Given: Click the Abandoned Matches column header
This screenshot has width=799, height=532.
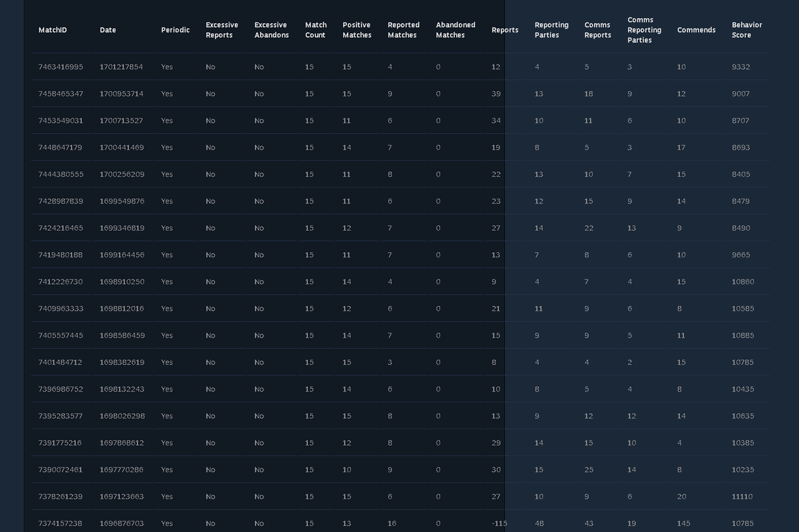Looking at the screenshot, I should click(455, 30).
